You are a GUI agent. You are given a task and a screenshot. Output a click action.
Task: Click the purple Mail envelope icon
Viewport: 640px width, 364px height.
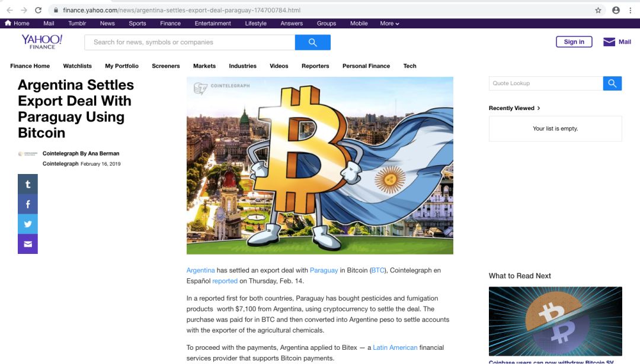click(609, 41)
